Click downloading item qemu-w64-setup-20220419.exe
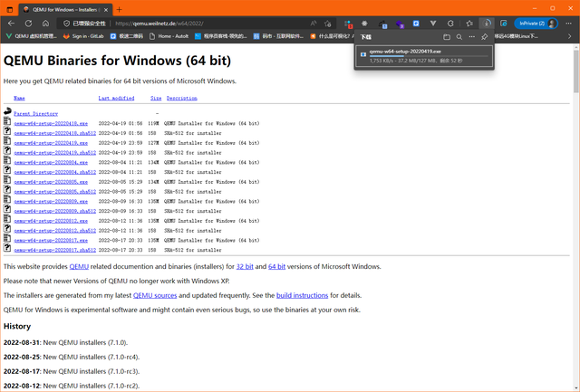This screenshot has height=392, width=580. 424,56
